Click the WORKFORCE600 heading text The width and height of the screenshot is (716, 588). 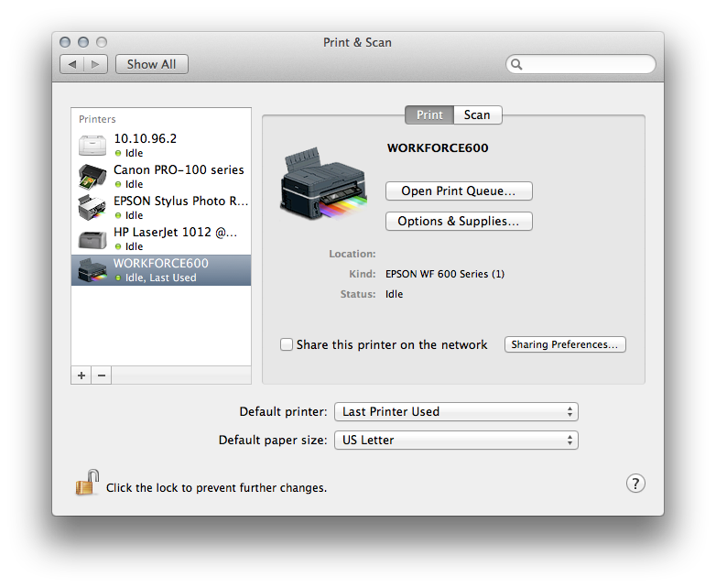point(438,148)
